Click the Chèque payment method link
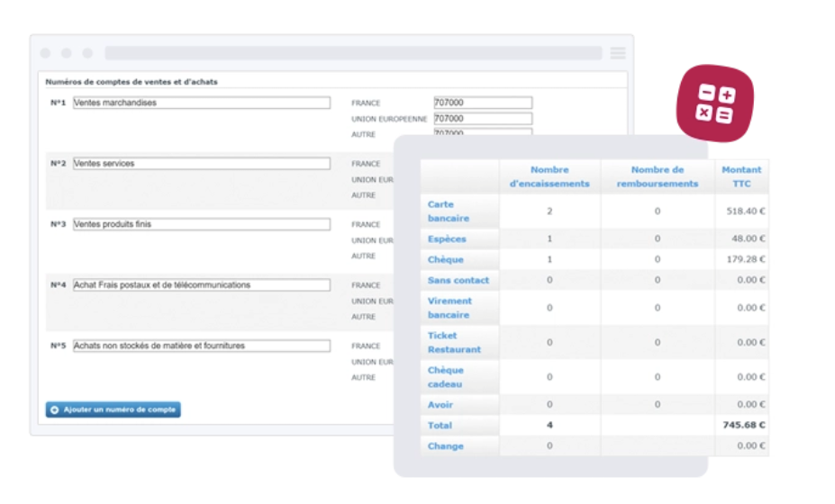Screen dimensions: 835x504 (446, 260)
